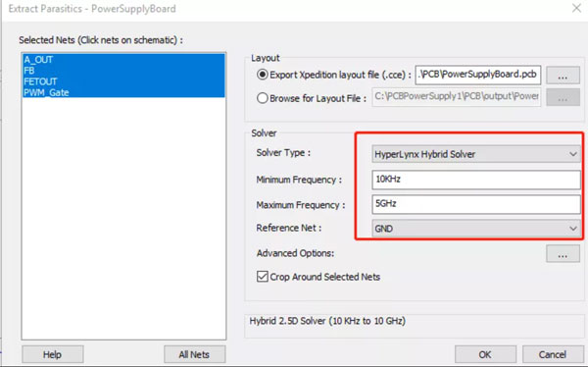Click the Maximum Frequency input field
The height and width of the screenshot is (367, 588).
[476, 204]
